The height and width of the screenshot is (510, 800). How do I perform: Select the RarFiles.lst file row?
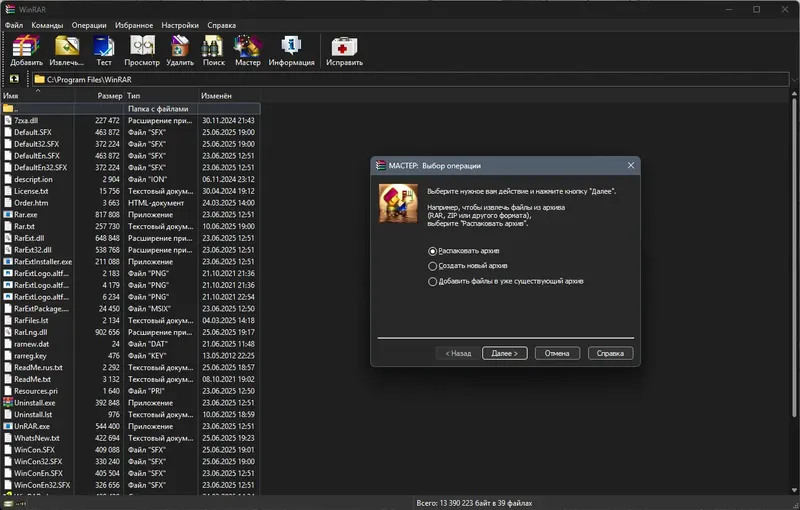tap(131, 320)
